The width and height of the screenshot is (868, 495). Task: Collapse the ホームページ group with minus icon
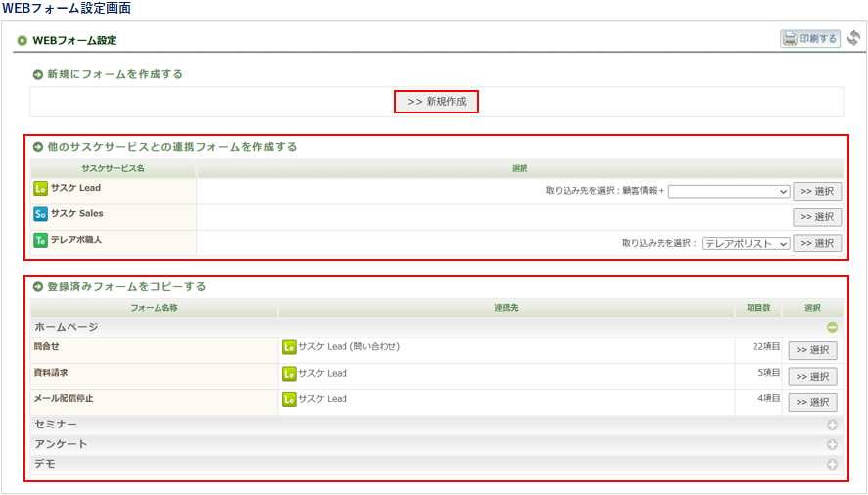tap(832, 328)
